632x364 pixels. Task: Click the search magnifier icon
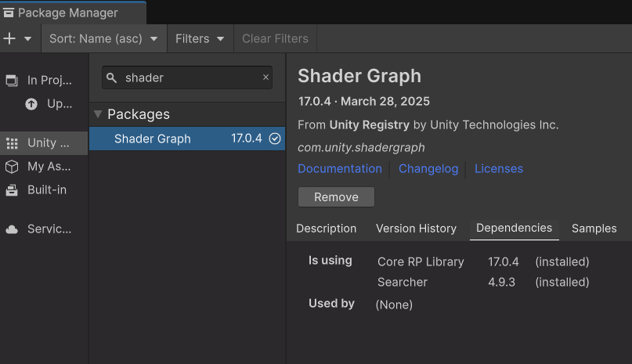click(112, 77)
